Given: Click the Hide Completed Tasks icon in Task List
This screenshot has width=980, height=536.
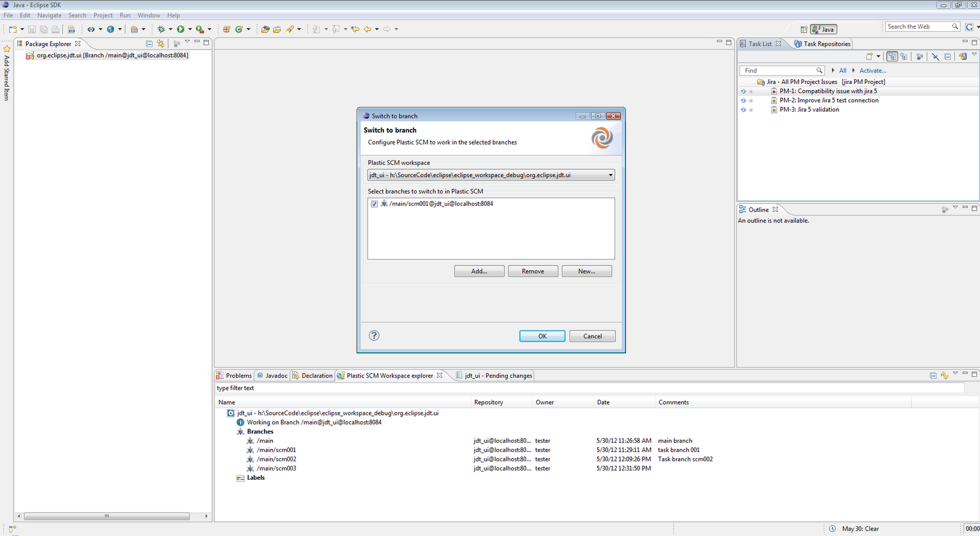Looking at the screenshot, I should point(935,56).
